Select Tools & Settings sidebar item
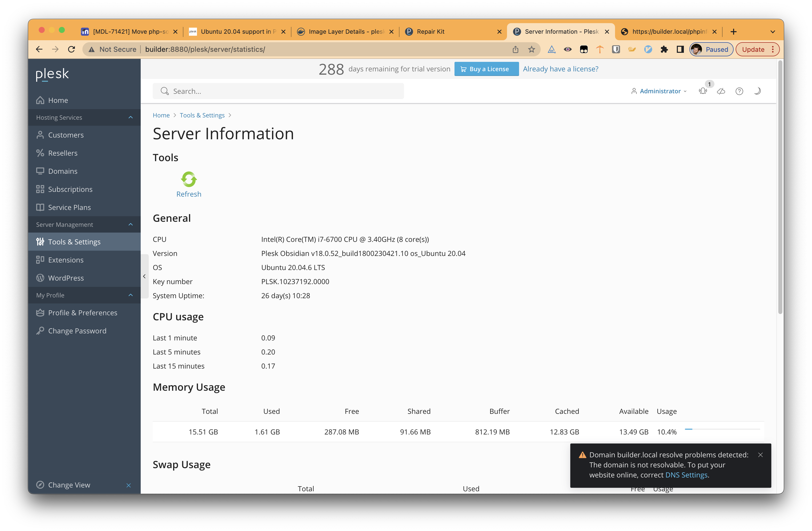Screen dimensions: 812x531 84,242
